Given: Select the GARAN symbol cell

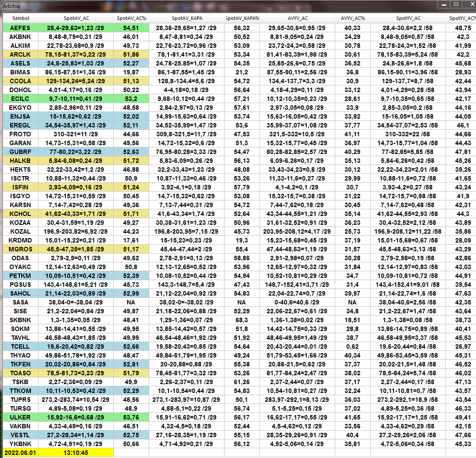Looking at the screenshot, I should 20,143.
